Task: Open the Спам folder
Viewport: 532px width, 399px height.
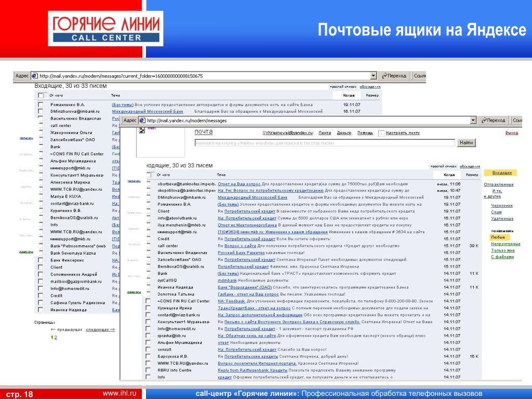Action: pyautogui.click(x=496, y=212)
